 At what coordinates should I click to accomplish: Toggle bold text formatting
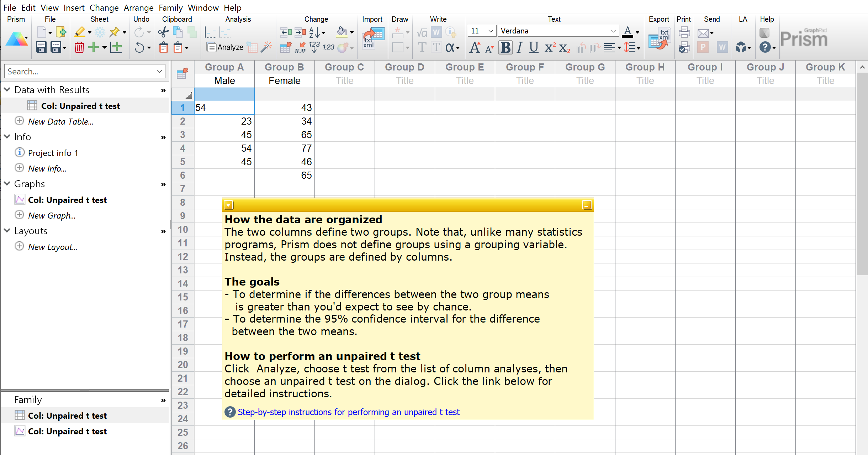pyautogui.click(x=505, y=47)
